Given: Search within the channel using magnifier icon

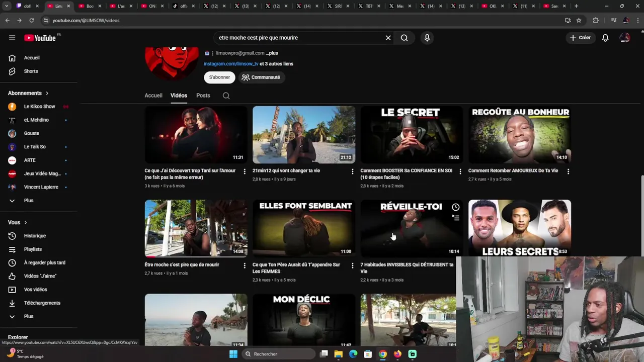Looking at the screenshot, I should [x=226, y=96].
